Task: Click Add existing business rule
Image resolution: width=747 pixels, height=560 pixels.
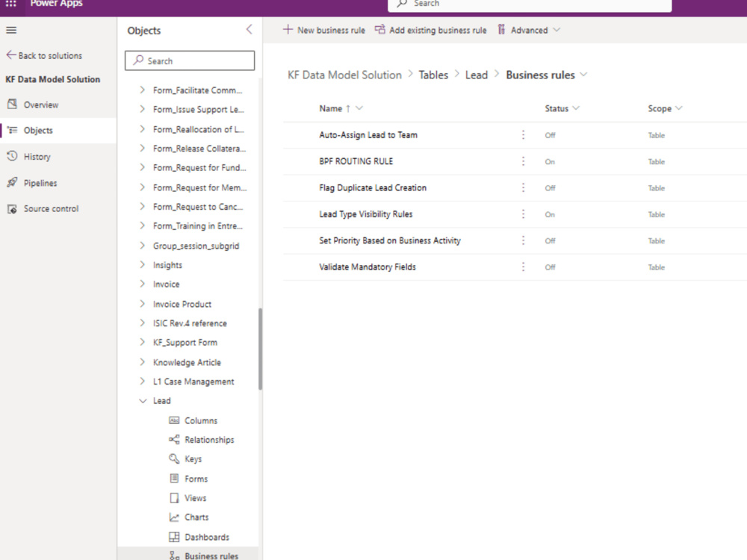Action: 431,30
